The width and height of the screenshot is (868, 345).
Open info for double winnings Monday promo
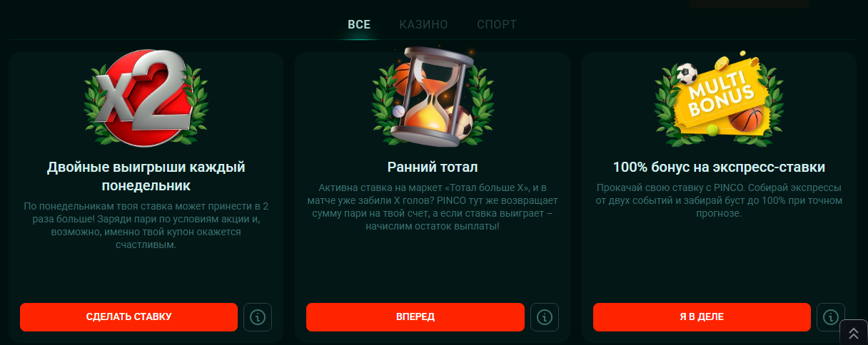click(x=258, y=317)
